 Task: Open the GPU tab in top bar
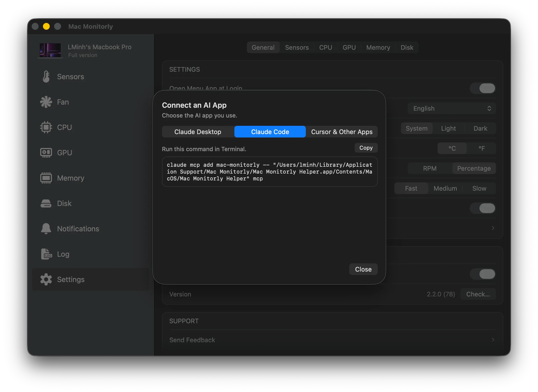click(349, 47)
